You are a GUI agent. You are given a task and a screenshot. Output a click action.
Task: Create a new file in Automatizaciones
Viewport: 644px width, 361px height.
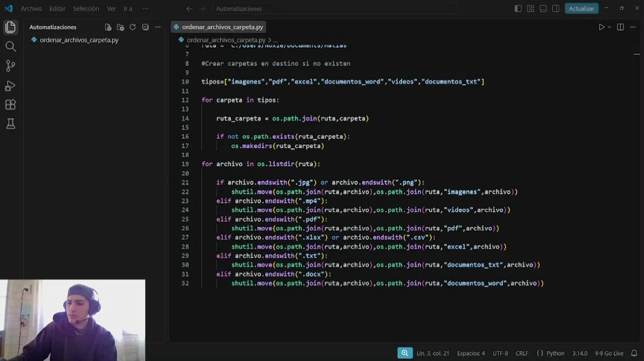click(108, 27)
